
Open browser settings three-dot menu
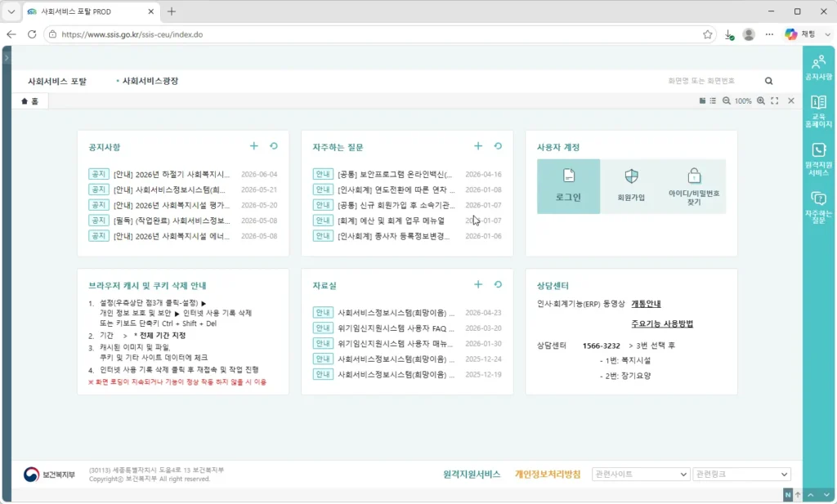click(x=769, y=34)
